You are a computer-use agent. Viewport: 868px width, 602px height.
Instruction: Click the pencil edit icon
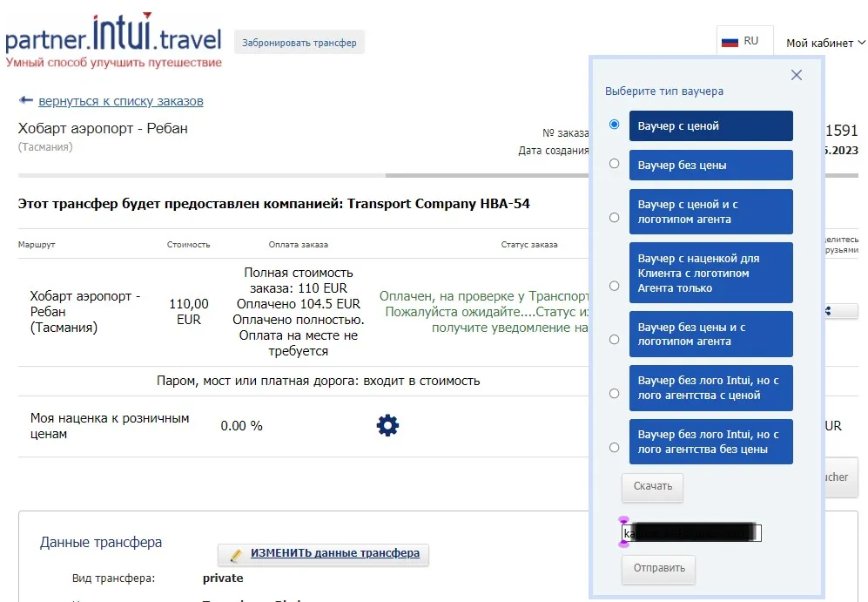235,554
